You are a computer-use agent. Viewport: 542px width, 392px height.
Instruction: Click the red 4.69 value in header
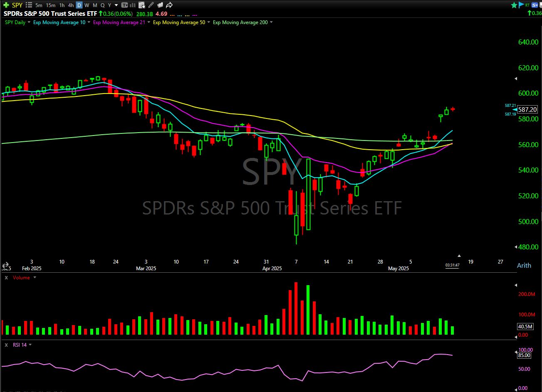coord(161,14)
